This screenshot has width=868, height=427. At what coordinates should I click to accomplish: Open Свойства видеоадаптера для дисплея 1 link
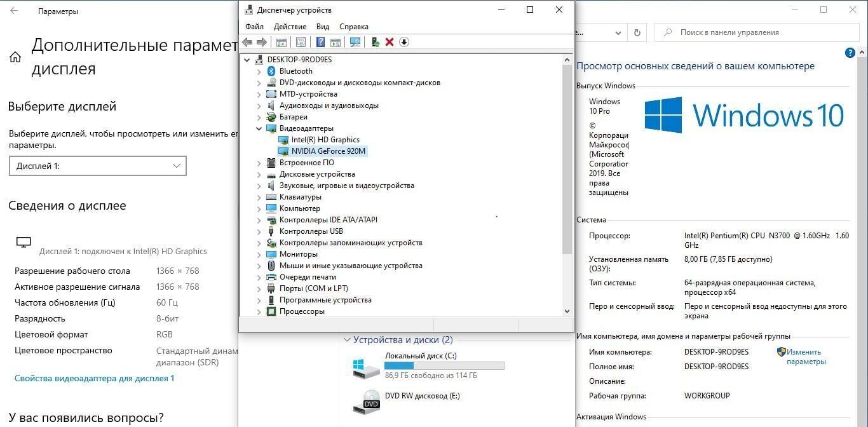click(x=94, y=378)
